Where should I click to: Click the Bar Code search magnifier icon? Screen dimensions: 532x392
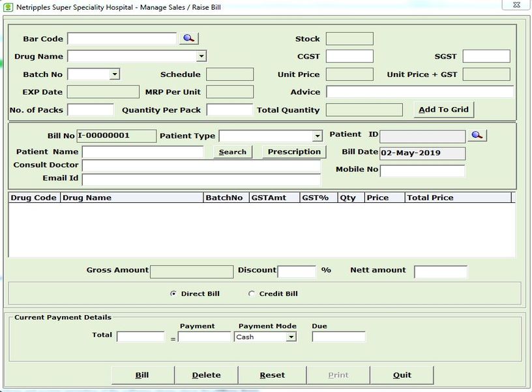[x=188, y=38]
